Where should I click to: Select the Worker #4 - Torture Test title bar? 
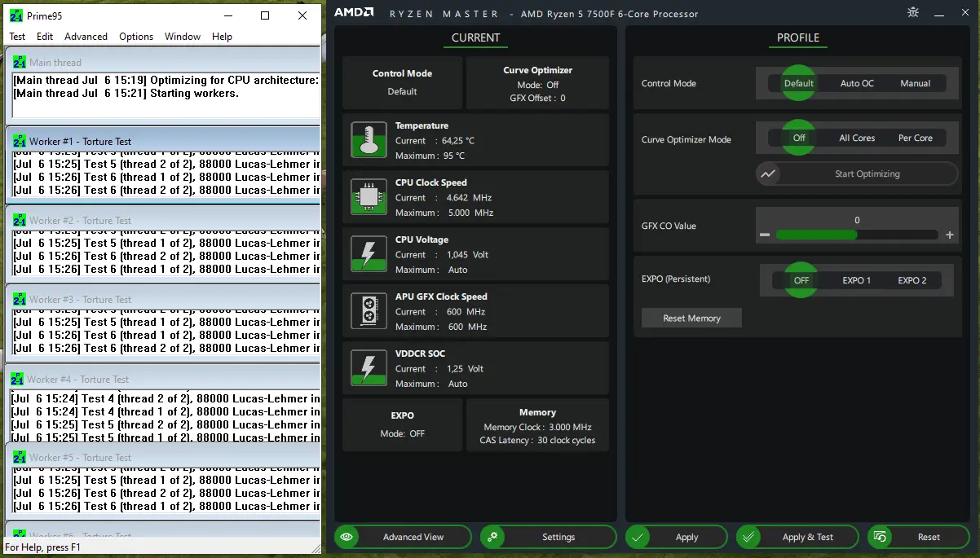(x=163, y=379)
